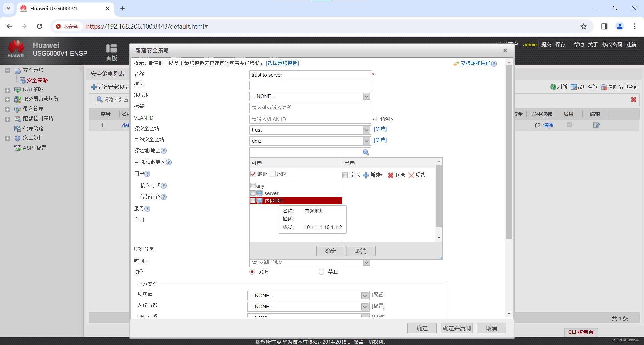Screen dimensions: 644x345
Task: Reload the browser page
Action: (40, 26)
